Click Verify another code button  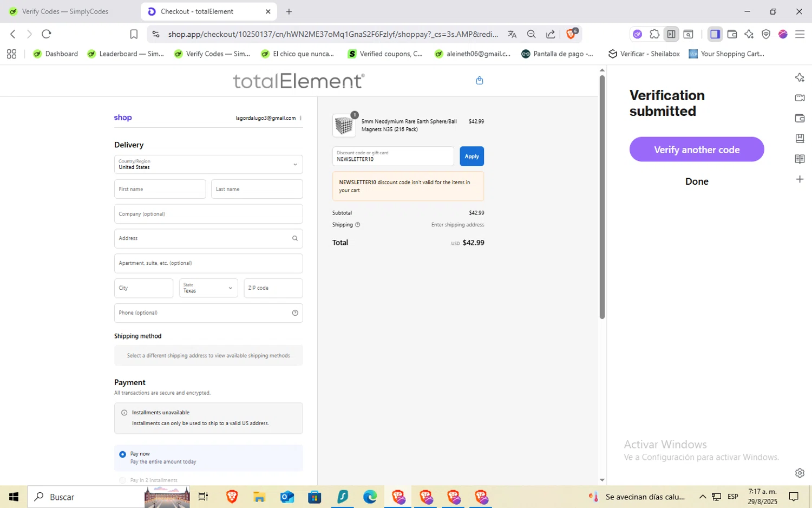(697, 149)
